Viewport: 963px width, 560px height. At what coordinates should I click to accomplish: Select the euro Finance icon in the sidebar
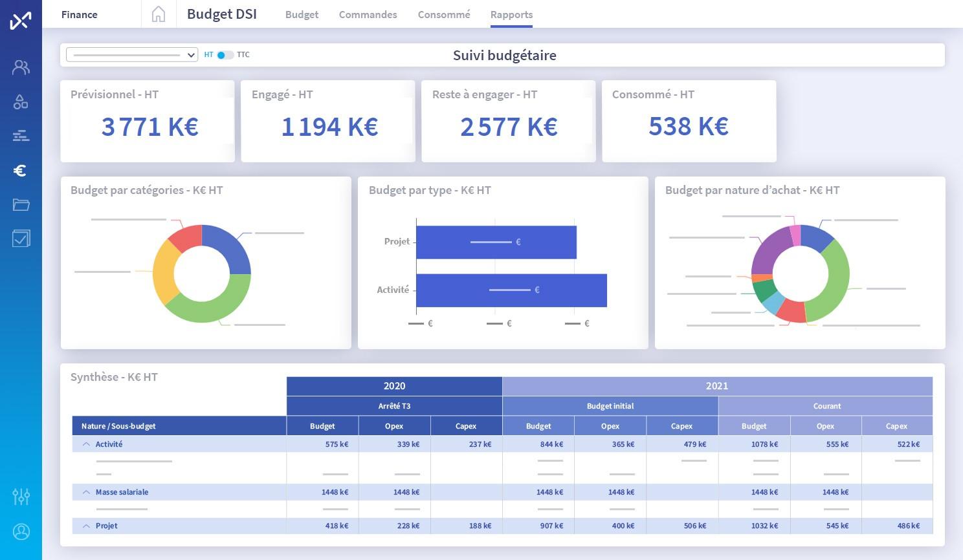point(20,170)
